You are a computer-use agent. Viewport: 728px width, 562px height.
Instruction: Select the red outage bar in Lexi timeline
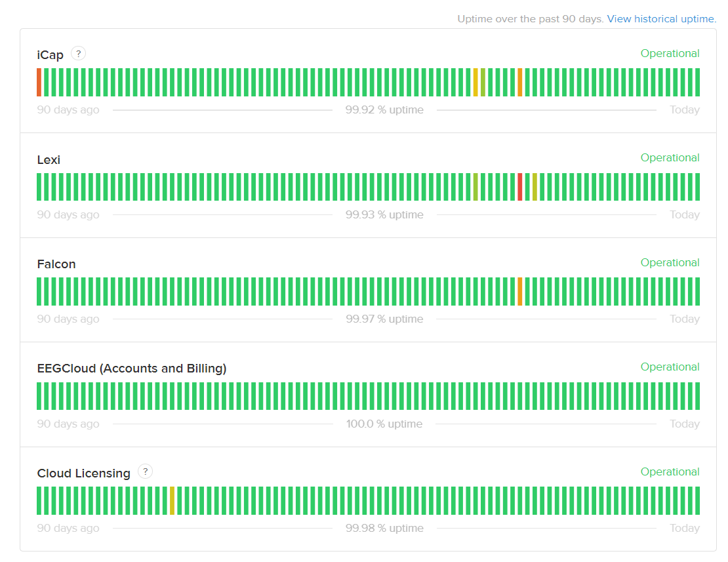tap(520, 187)
